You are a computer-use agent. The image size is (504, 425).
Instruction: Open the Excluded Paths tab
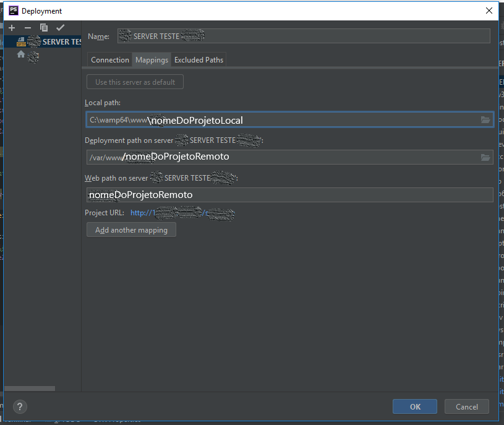(199, 59)
